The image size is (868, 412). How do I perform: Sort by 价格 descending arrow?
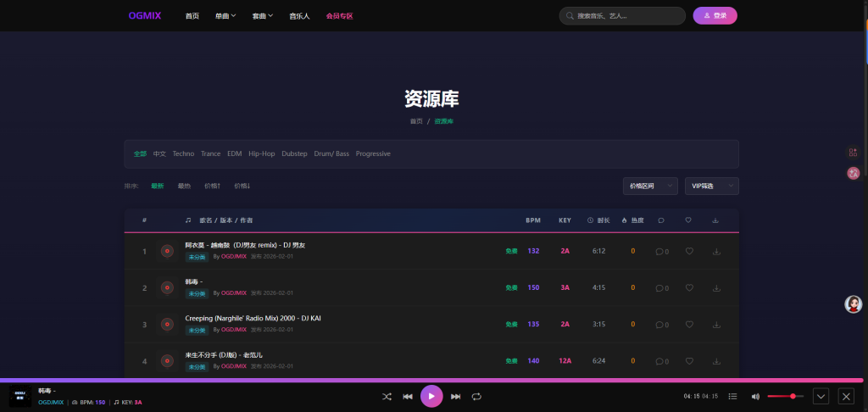[242, 186]
